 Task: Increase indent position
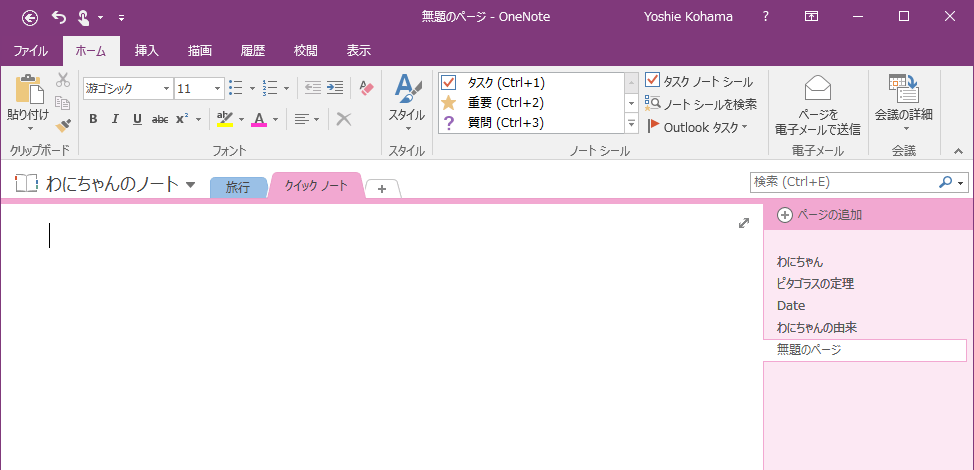tap(335, 88)
